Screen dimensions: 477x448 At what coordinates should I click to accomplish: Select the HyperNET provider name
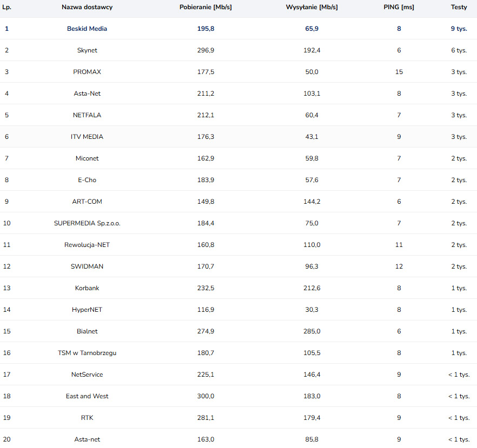(87, 310)
